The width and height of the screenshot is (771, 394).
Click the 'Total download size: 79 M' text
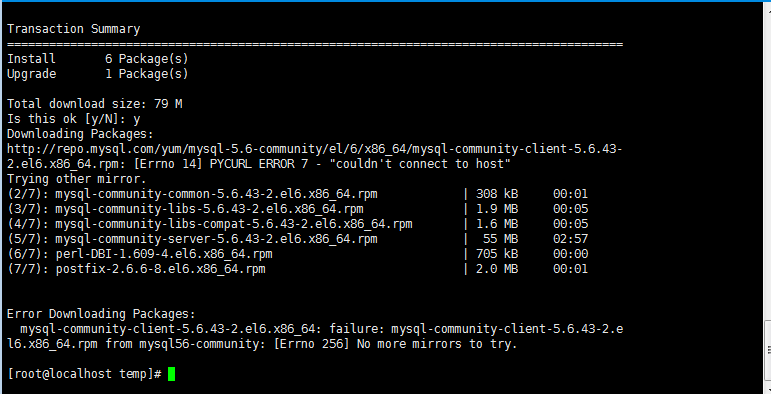pos(94,104)
